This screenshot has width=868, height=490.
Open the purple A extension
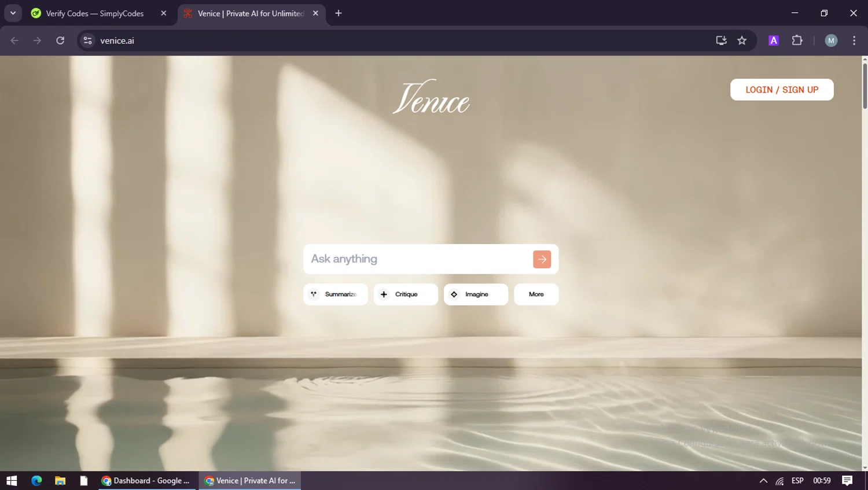tap(774, 40)
